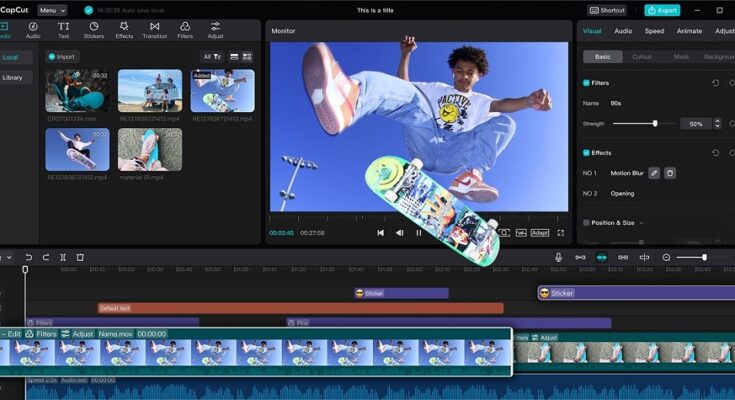This screenshot has width=735, height=400.
Task: Select the CRST001334.mov thumbnail
Action: tap(77, 91)
